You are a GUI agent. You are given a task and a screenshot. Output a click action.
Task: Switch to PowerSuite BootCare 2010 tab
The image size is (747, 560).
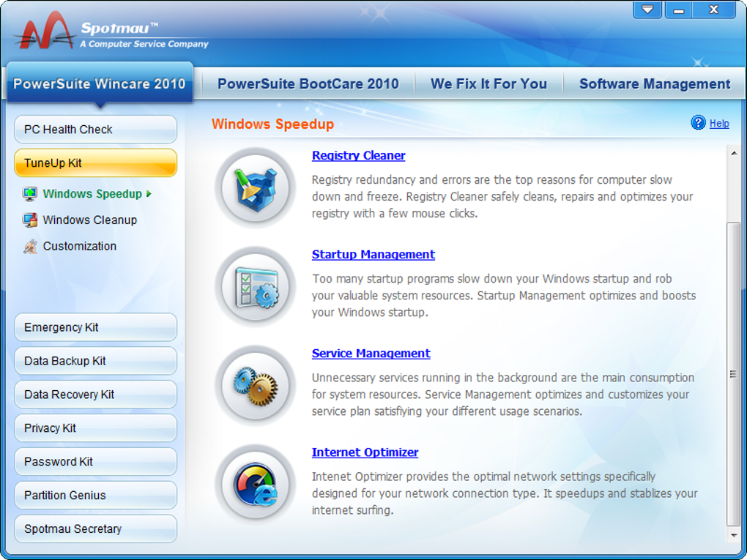pos(308,83)
